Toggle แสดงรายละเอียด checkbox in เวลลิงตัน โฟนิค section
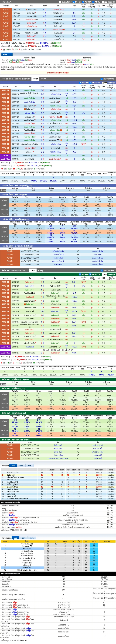The width and height of the screenshot is (116, 644). [101, 79]
